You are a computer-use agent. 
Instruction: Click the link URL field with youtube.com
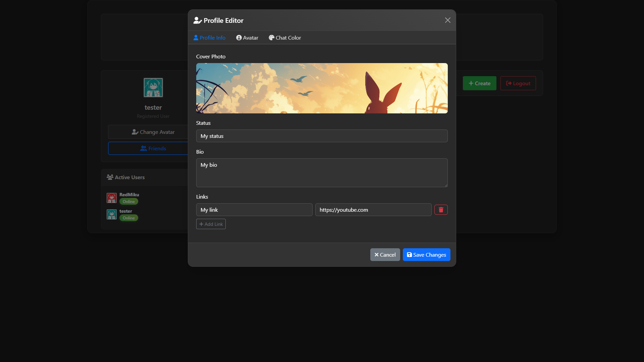point(373,210)
